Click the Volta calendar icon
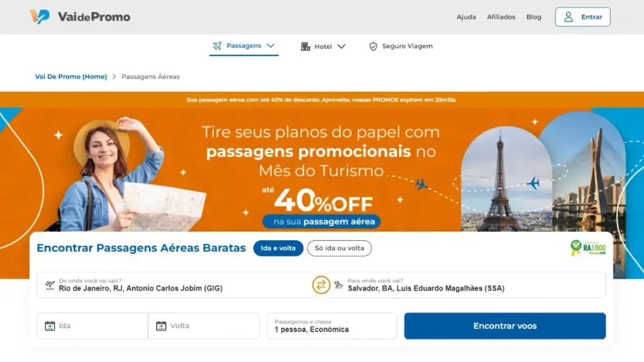Image resolution: width=644 pixels, height=362 pixels. [x=161, y=326]
